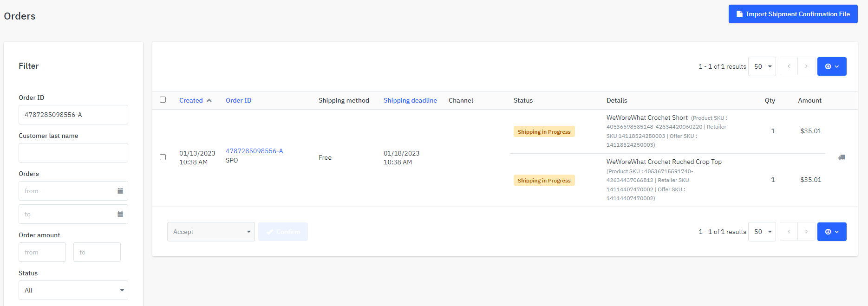This screenshot has height=306, width=868.
Task: Open order link 4787285098556-A
Action: tap(254, 151)
